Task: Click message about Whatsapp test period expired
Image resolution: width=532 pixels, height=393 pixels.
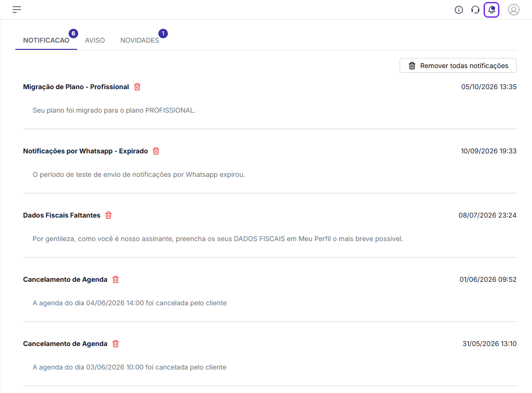Action: pyautogui.click(x=139, y=174)
